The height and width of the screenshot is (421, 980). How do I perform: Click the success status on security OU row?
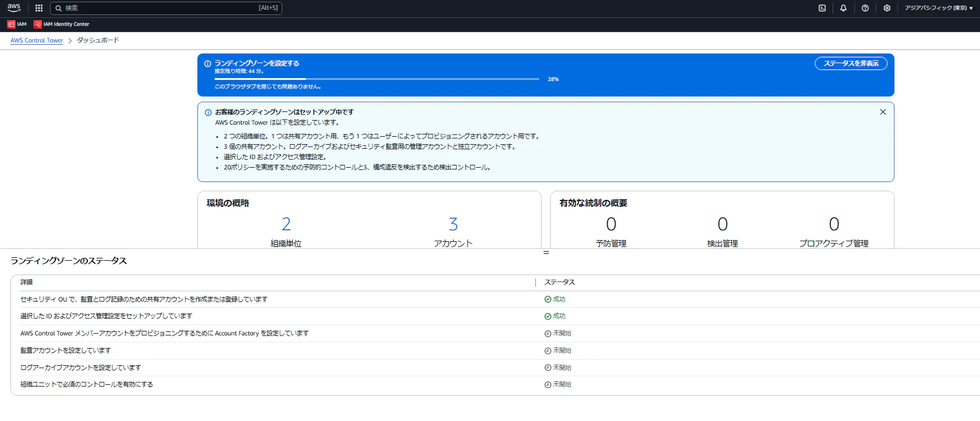(555, 299)
